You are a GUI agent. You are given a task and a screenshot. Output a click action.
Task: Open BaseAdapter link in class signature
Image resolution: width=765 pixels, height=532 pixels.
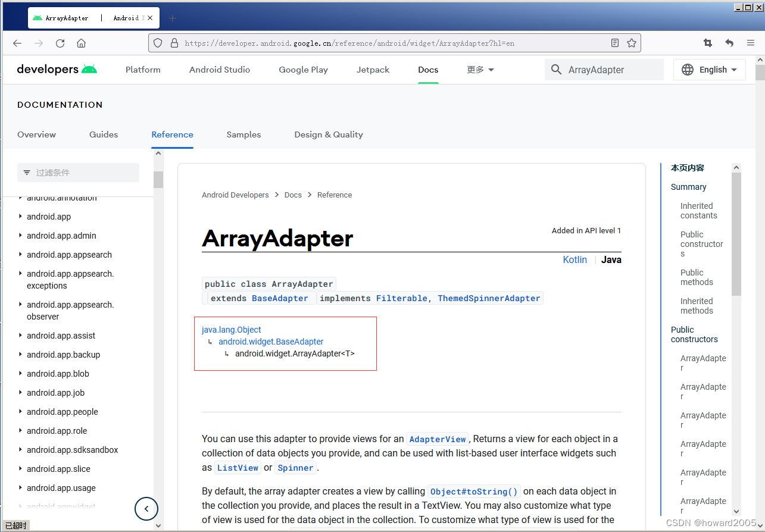click(x=280, y=298)
